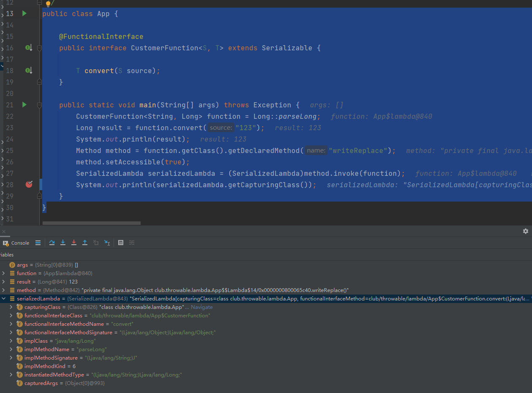This screenshot has width=532, height=393.
Task: Click the run arrow beside line 21
Action: click(24, 104)
